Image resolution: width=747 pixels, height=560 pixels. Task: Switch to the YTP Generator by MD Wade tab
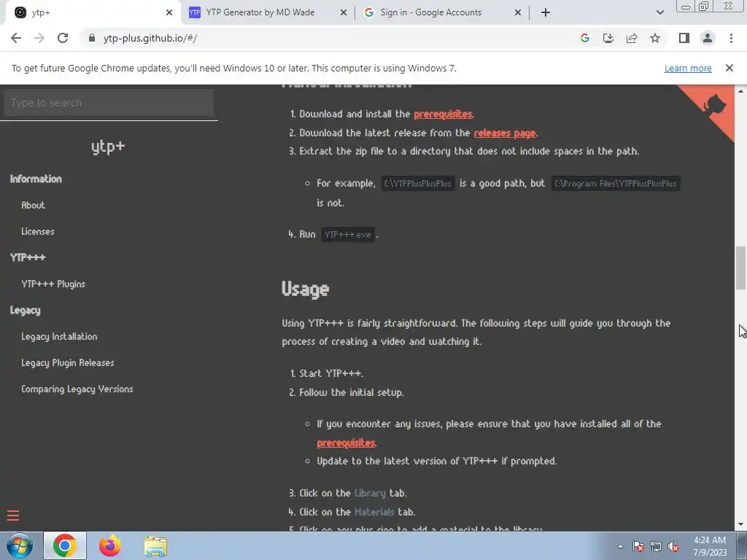(268, 13)
